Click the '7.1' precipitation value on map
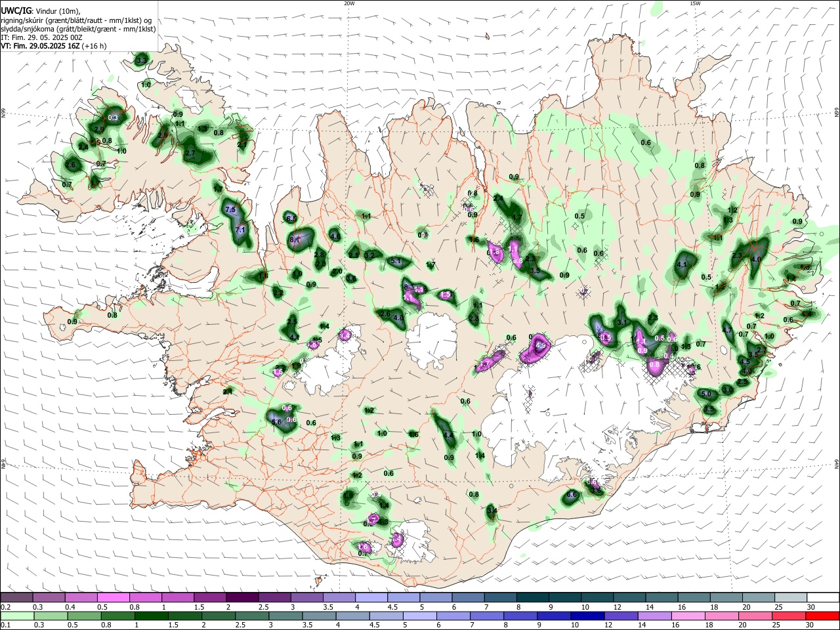This screenshot has width=840, height=630. pyautogui.click(x=240, y=230)
